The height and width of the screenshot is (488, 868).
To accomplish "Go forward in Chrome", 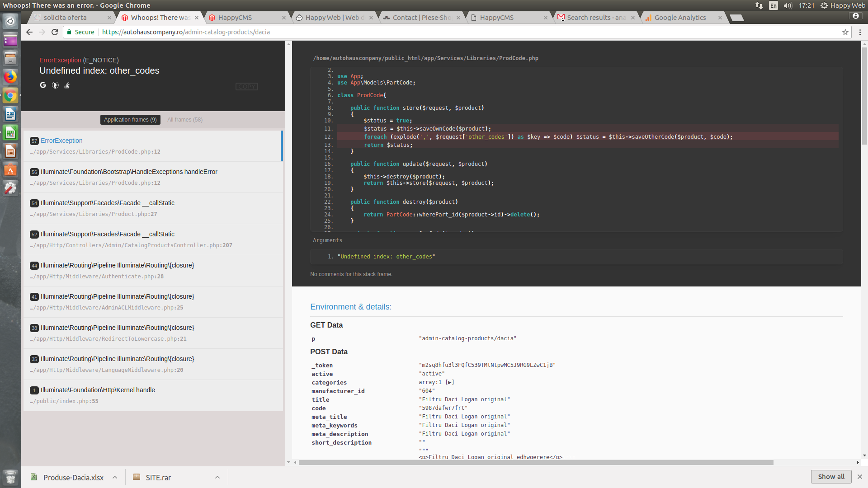I will tap(42, 32).
